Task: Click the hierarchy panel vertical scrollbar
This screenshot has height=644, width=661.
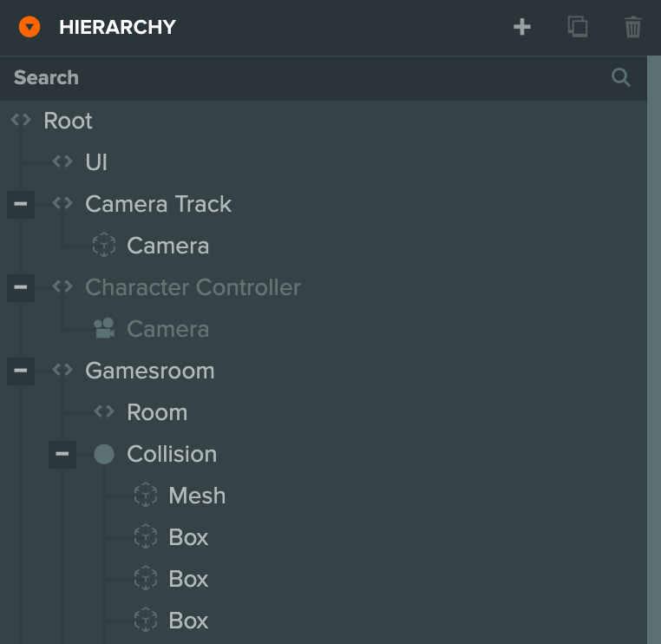Action: [654, 347]
